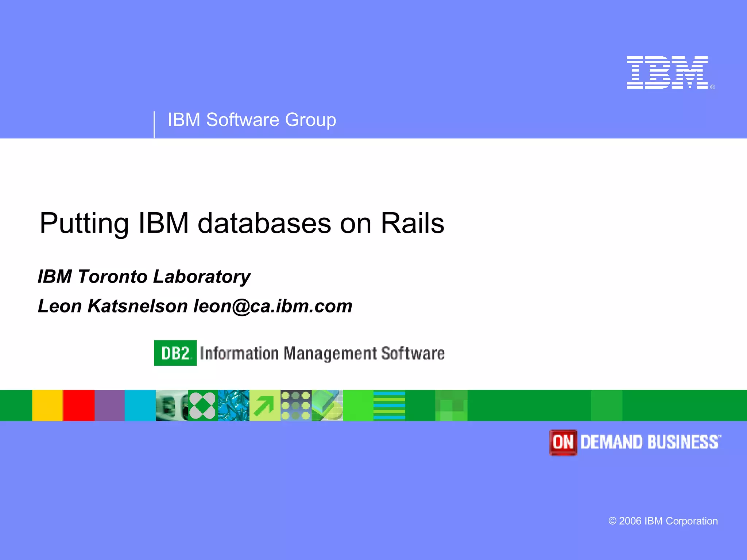
Task: Click the DEMAND BUSINESS text logo
Action: click(x=650, y=442)
